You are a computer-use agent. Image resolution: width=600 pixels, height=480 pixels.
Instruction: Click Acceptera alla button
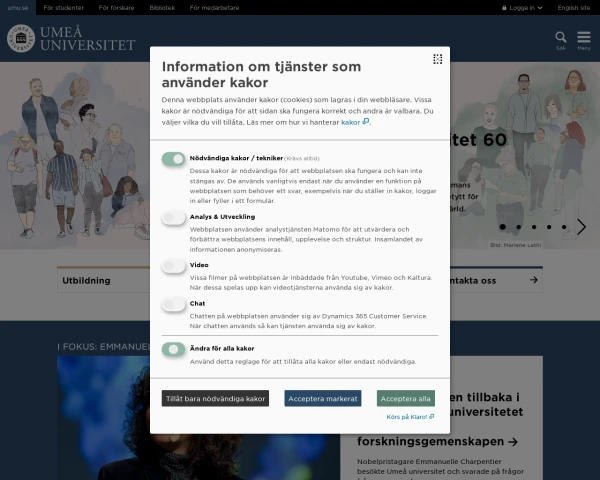(406, 398)
